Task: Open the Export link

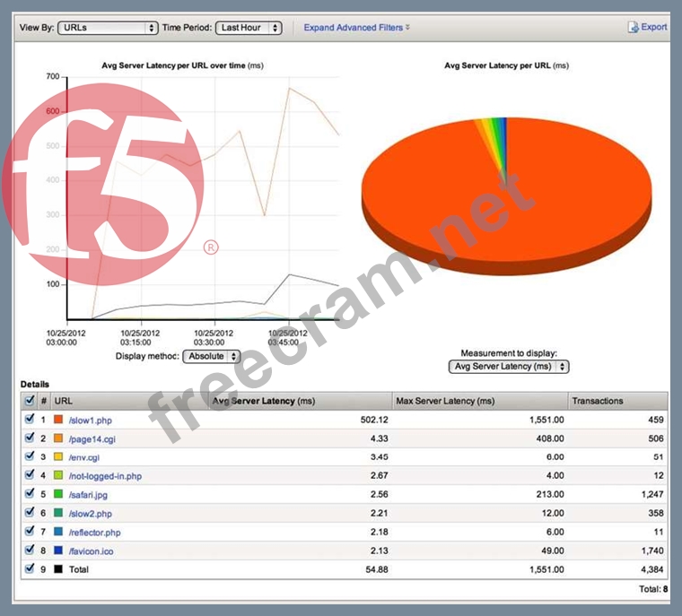Action: point(653,27)
